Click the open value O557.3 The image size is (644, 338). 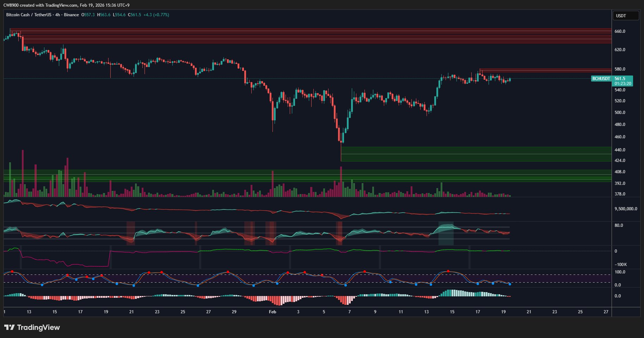coord(88,15)
